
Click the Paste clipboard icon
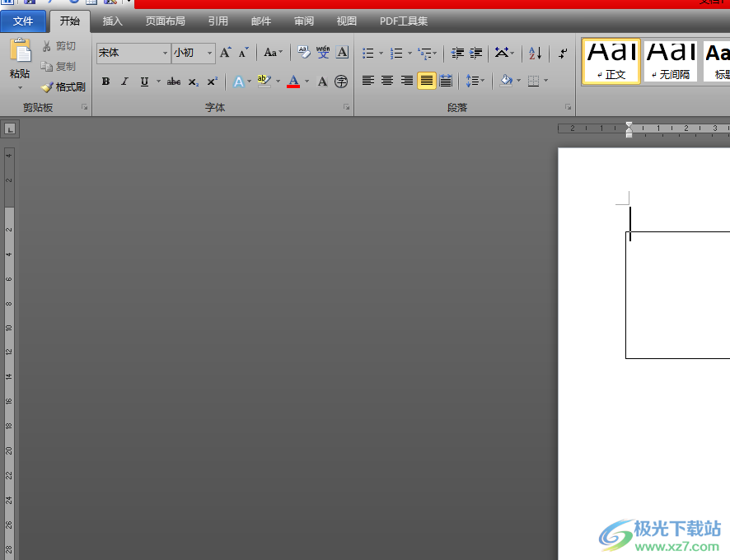pos(20,50)
